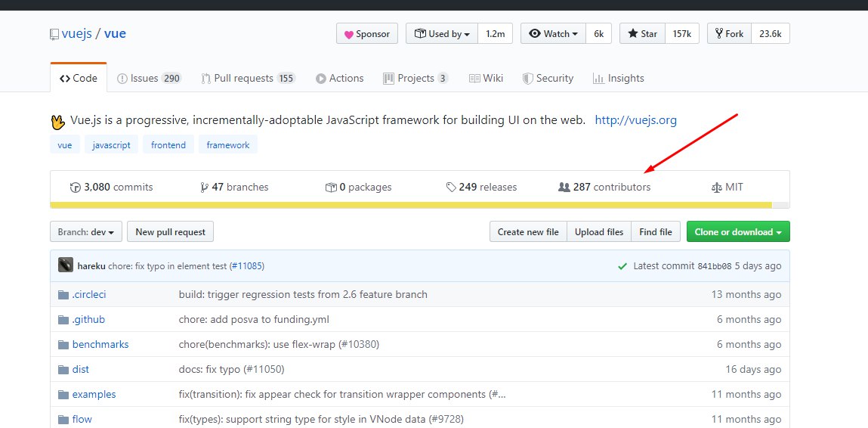Click the Fork button

pyautogui.click(x=729, y=34)
